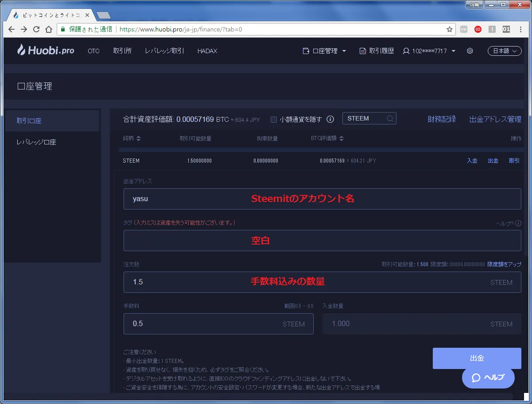Click the 注文数 field showing 1.5
This screenshot has width=532, height=404.
(x=322, y=282)
